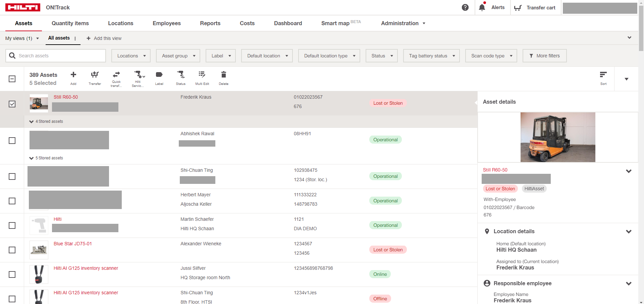Viewport: 644px width, 304px height.
Task: Check the Jussi Silfver scanner row checkbox
Action: [12, 274]
